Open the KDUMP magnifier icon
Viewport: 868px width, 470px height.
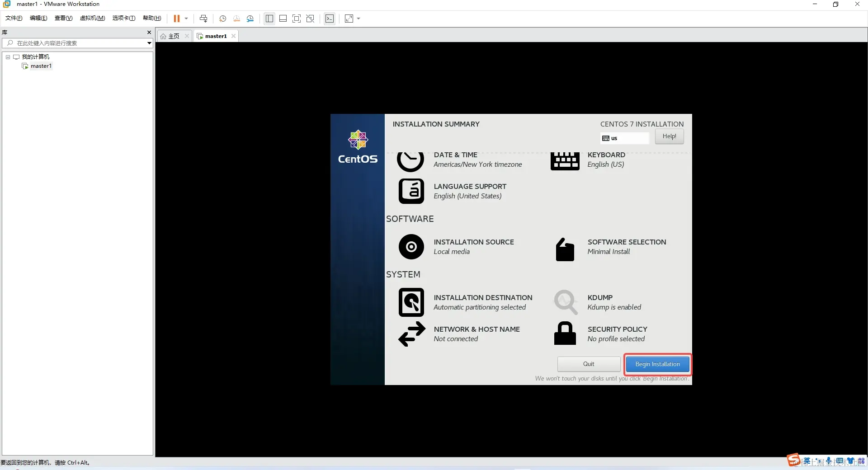(566, 302)
